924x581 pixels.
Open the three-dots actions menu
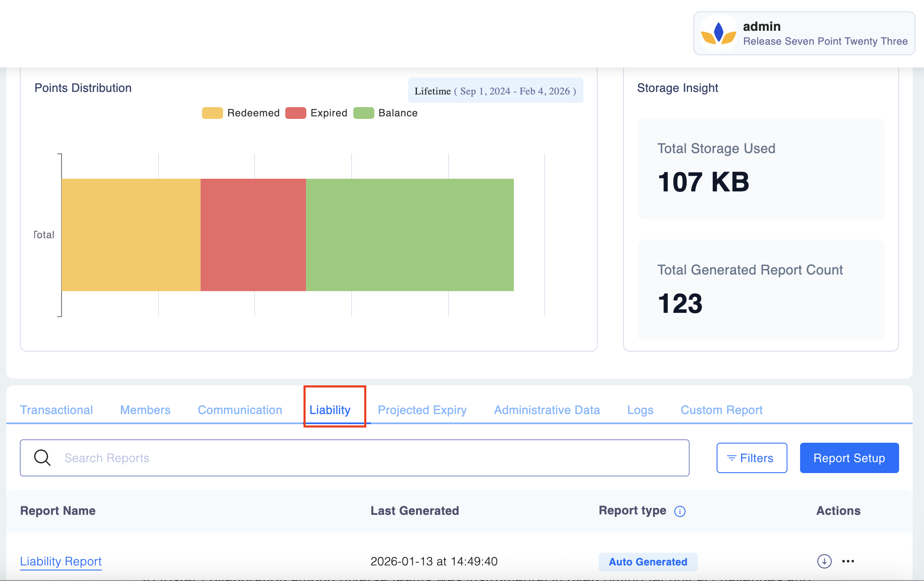pyautogui.click(x=848, y=561)
